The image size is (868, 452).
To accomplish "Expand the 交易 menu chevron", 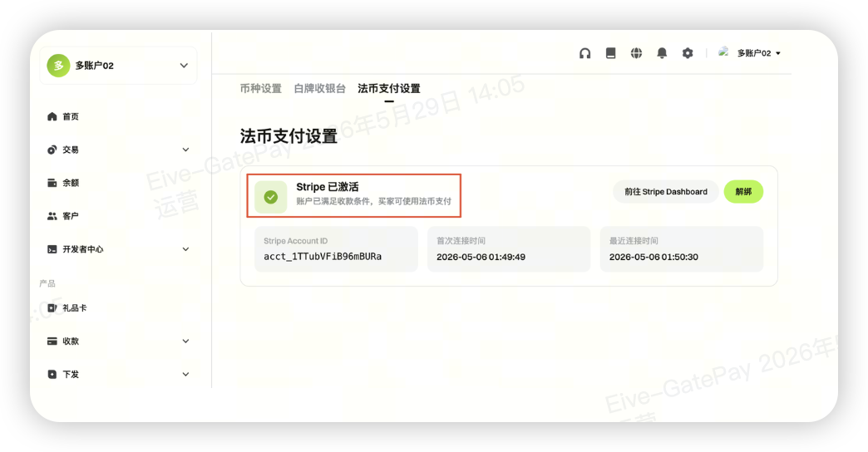I will coord(185,150).
